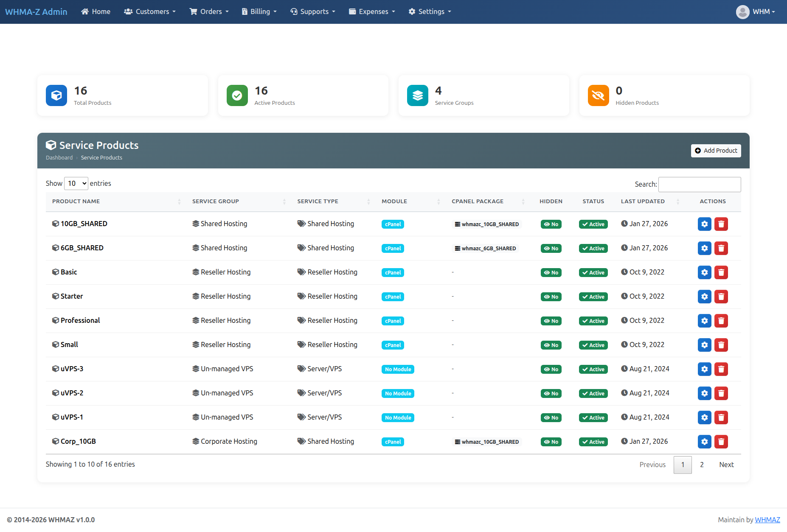Click the Total Products box icon
The height and width of the screenshot is (532, 787).
click(x=56, y=95)
